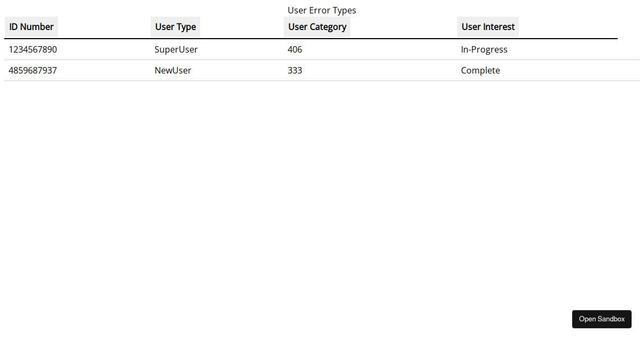
Task: Select the category value 333
Action: click(295, 70)
